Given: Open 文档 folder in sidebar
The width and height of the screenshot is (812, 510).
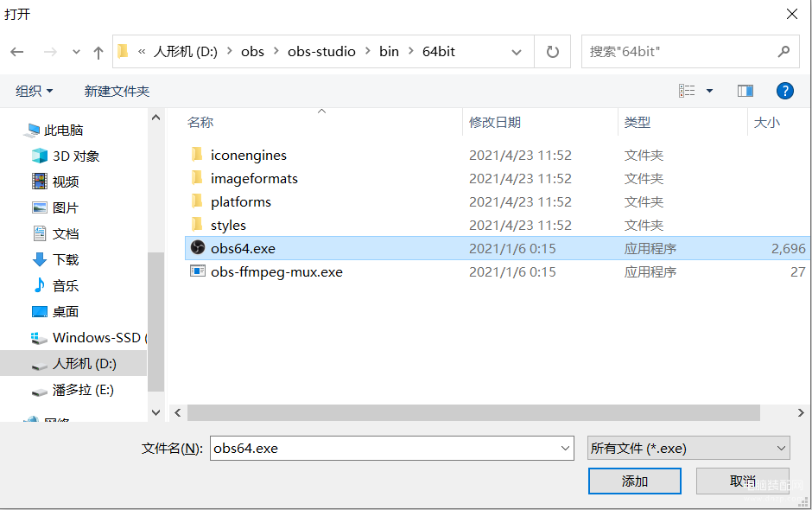Looking at the screenshot, I should pyautogui.click(x=66, y=233).
